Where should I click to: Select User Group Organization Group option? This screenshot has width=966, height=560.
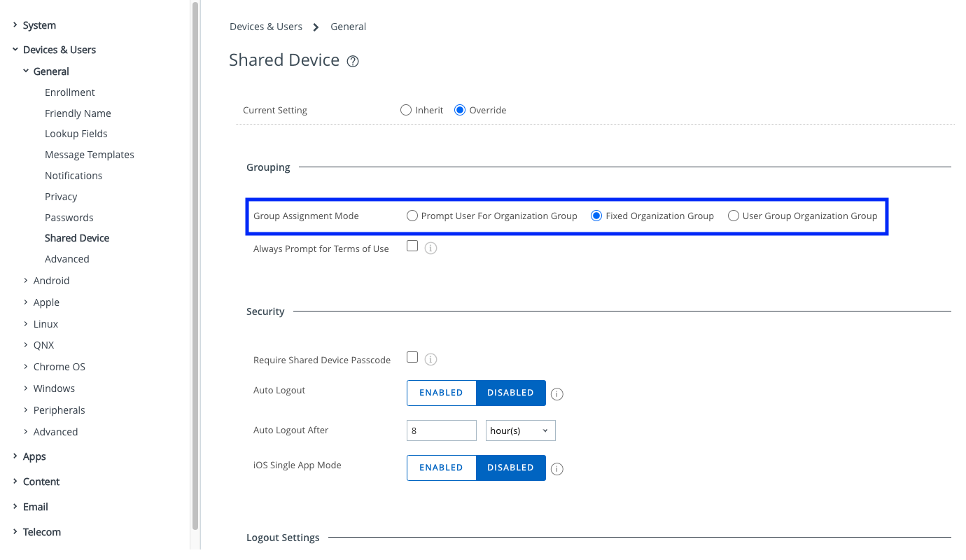point(734,216)
